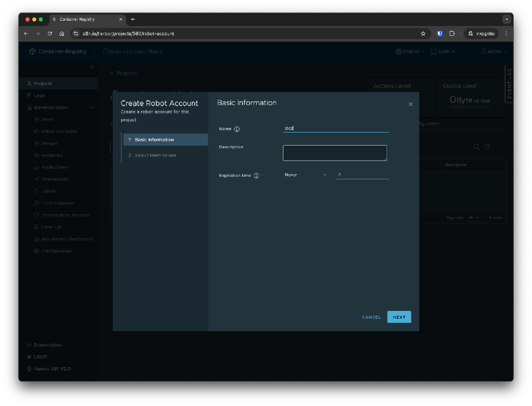Open the browser three-dot menu
This screenshot has height=406, width=532.
pos(506,34)
